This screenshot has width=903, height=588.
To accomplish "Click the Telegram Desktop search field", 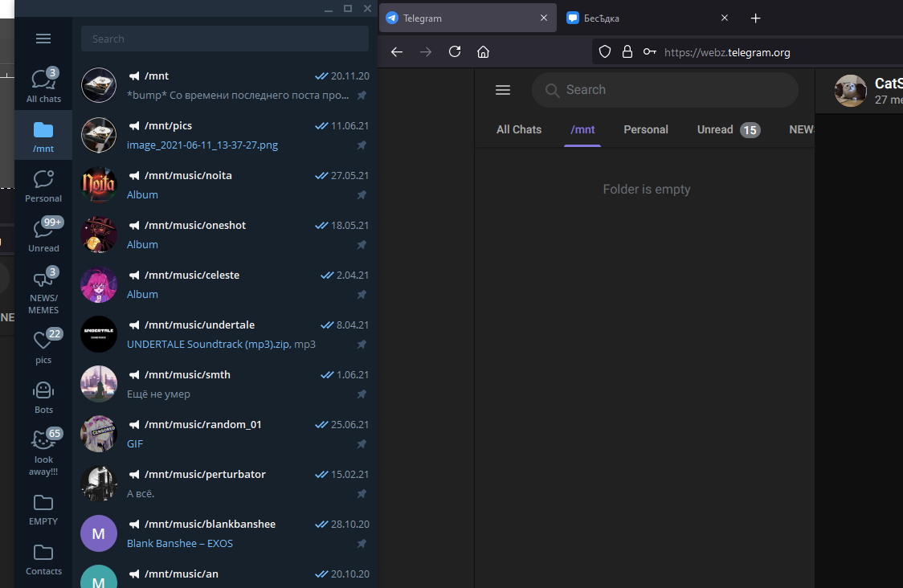I will coord(225,39).
